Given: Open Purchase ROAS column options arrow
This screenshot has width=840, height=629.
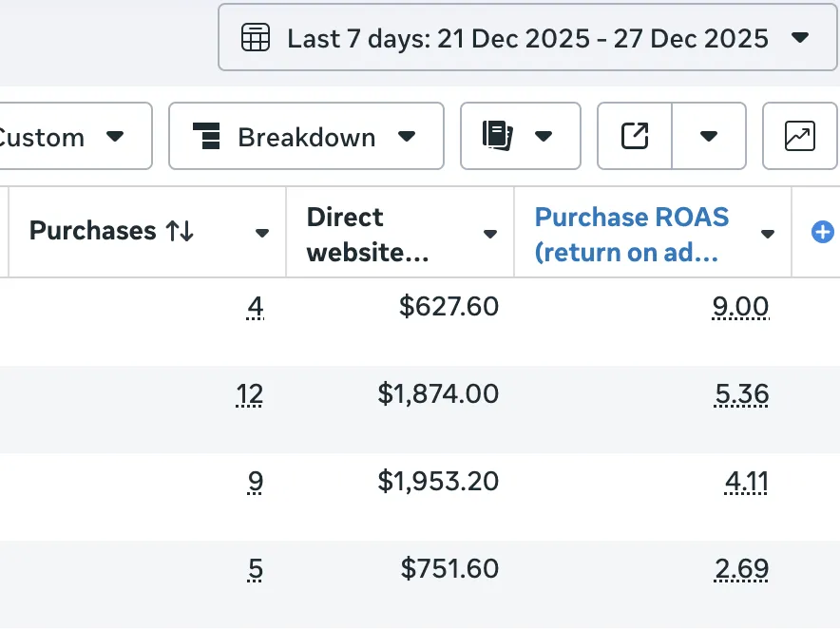Looking at the screenshot, I should coord(768,234).
